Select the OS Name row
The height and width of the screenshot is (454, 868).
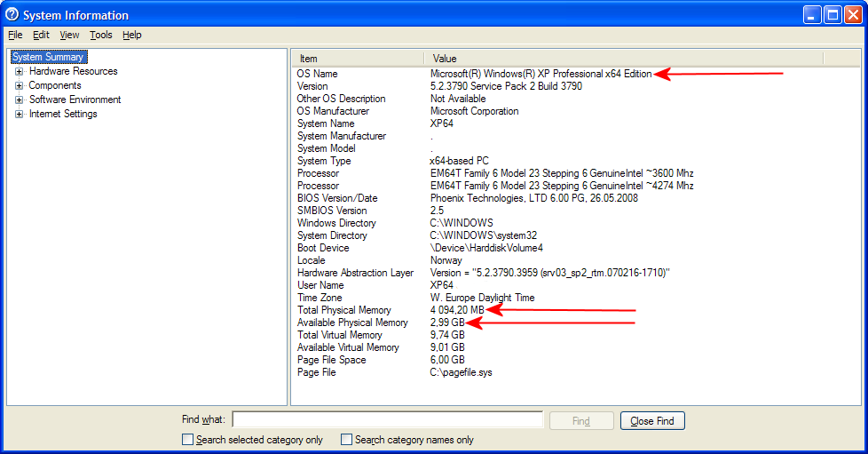[576, 74]
